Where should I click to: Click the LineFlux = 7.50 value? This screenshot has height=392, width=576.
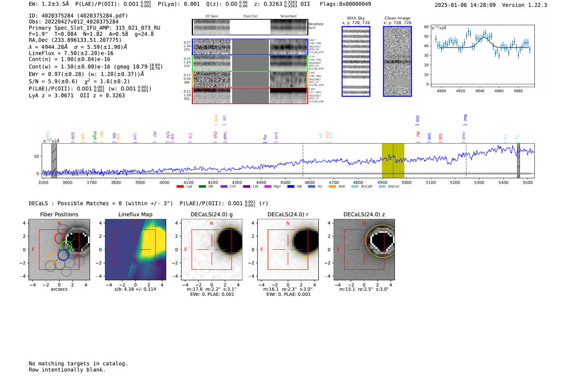(x=71, y=53)
